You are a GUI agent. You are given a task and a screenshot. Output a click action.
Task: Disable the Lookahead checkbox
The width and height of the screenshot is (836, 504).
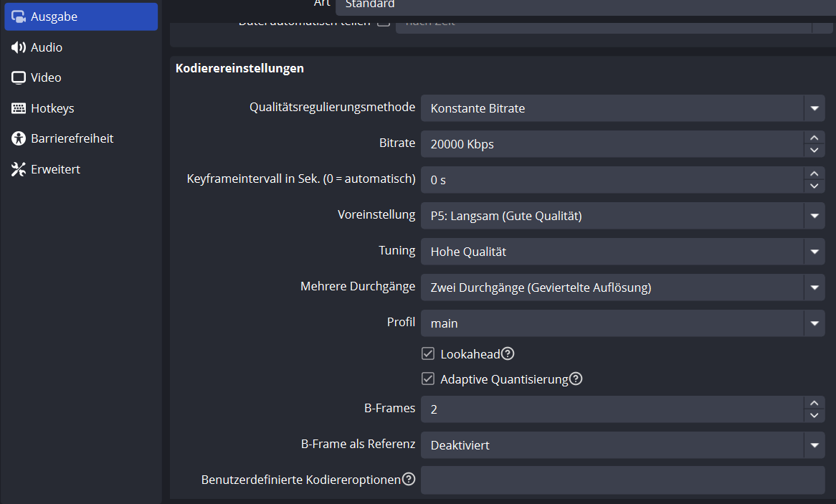[x=427, y=353]
